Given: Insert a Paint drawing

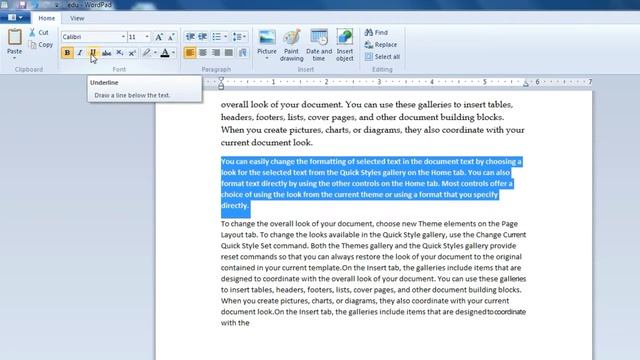Looking at the screenshot, I should pos(291,45).
